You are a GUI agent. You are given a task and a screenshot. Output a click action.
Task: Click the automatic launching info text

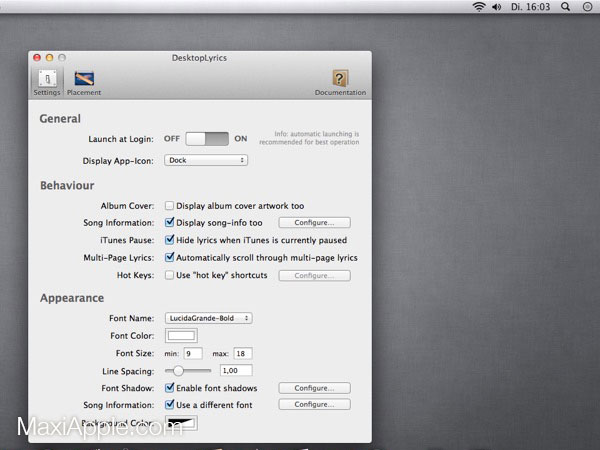[x=309, y=138]
